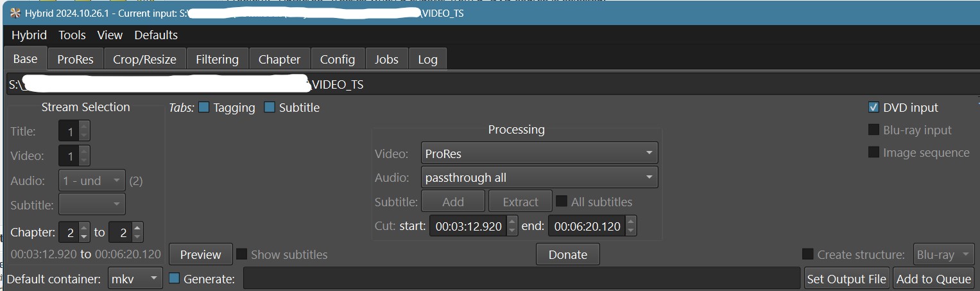The image size is (980, 291).
Task: Click the Preview button
Action: (x=200, y=254)
